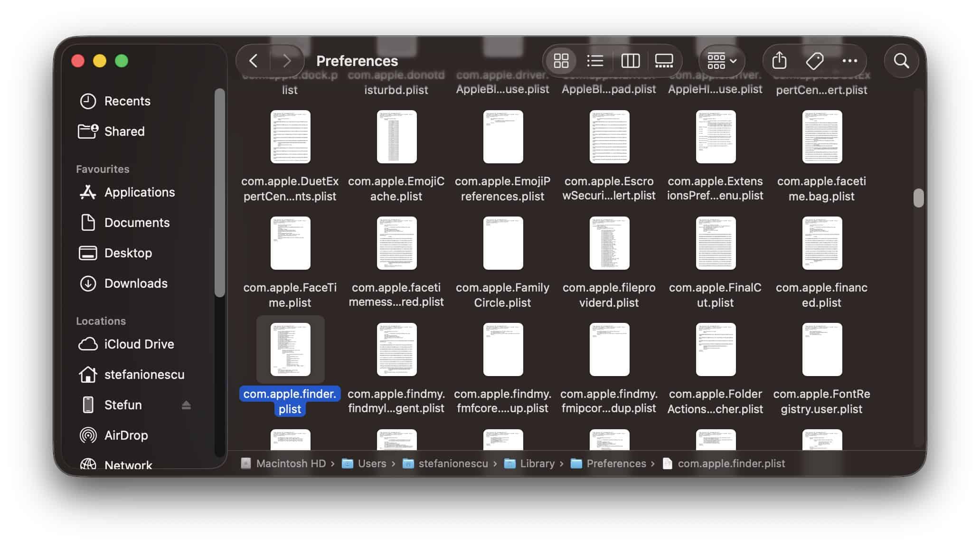Open AirDrop in sidebar

[126, 435]
